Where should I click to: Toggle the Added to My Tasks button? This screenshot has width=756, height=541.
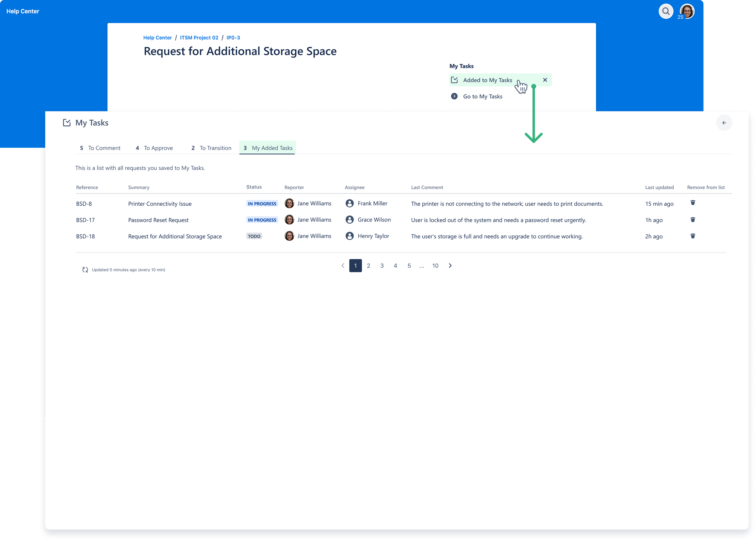pyautogui.click(x=487, y=80)
